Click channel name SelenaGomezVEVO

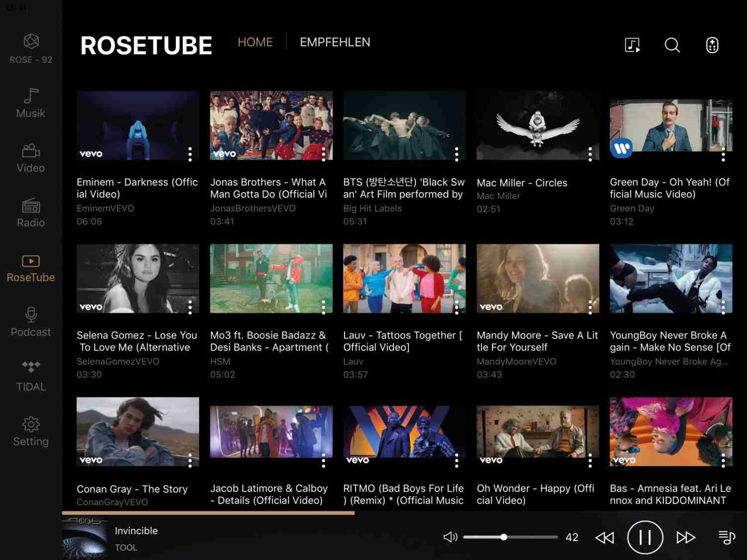118,361
